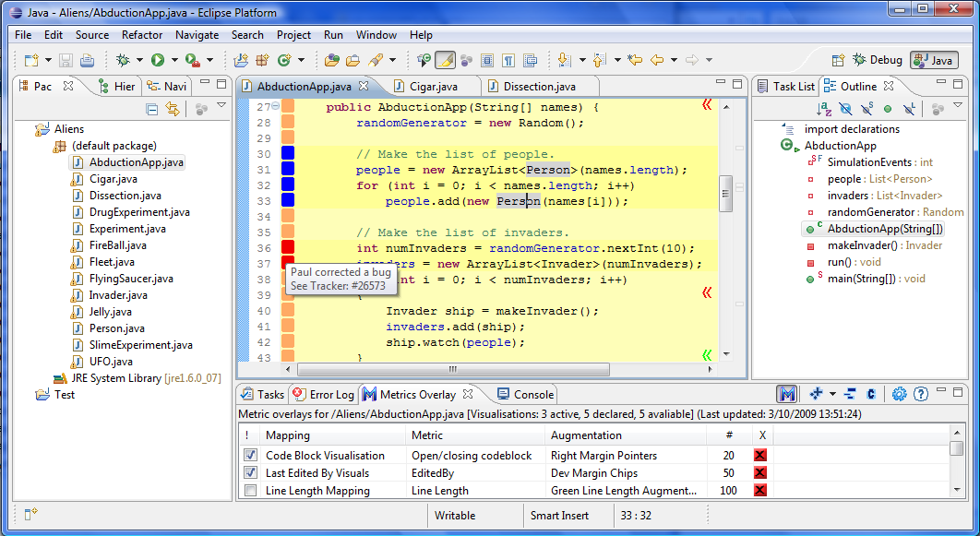Toggle Mark Occurrences highlighter button

[445, 60]
